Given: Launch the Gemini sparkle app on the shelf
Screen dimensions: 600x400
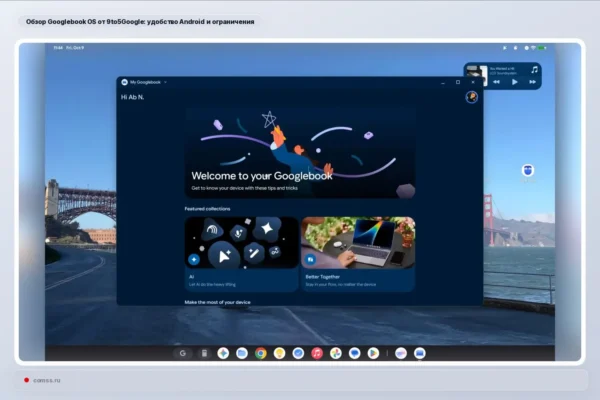Looking at the screenshot, I should point(223,353).
